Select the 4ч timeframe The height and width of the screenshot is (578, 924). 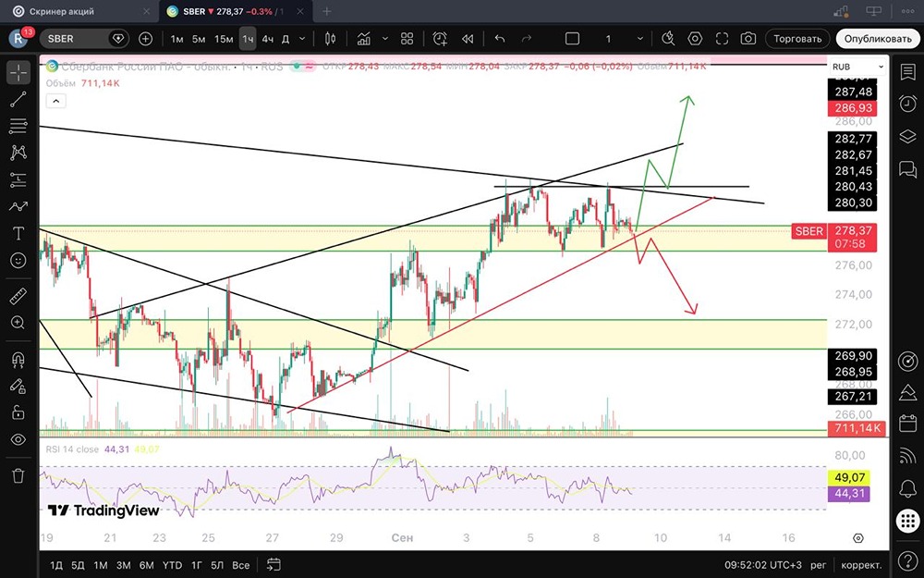coord(268,39)
